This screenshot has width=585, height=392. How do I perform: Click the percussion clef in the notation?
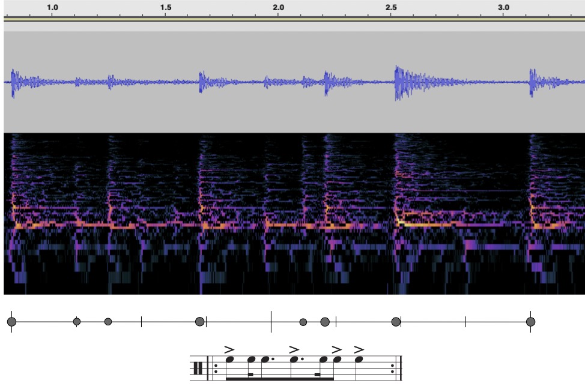(x=197, y=368)
